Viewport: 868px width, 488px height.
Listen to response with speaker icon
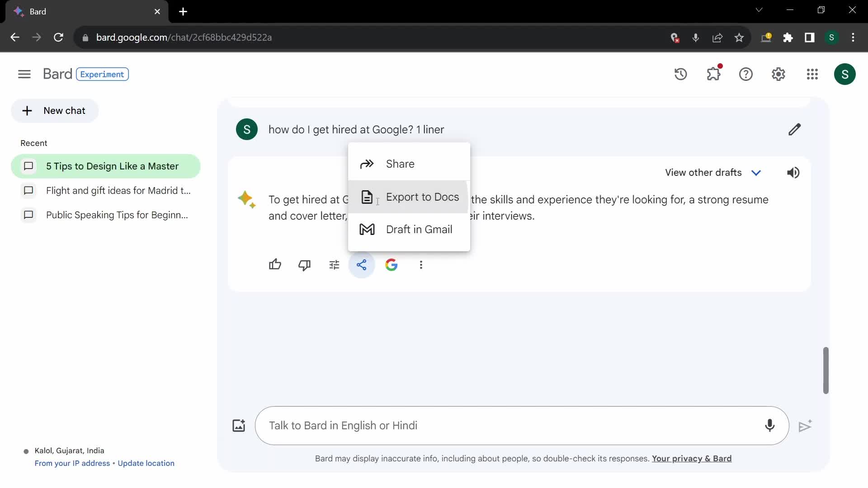click(x=793, y=173)
